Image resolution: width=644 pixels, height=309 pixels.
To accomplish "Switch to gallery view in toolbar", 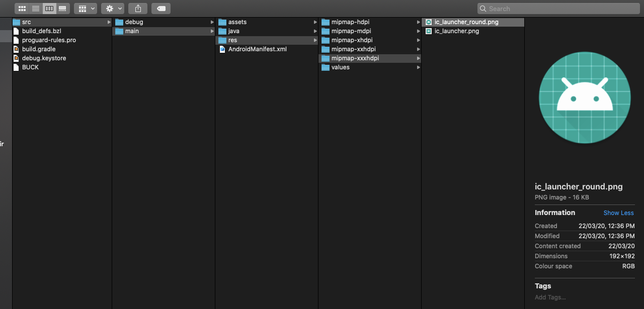I will pyautogui.click(x=62, y=9).
